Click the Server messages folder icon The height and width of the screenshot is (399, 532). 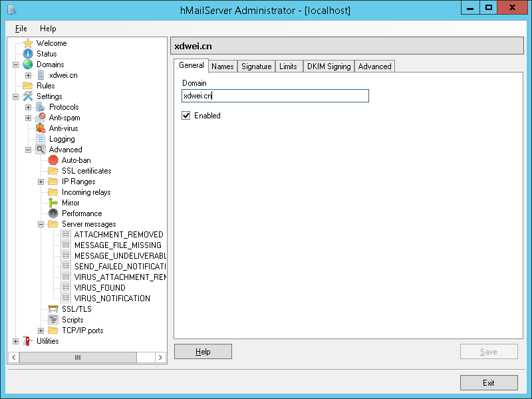[53, 224]
